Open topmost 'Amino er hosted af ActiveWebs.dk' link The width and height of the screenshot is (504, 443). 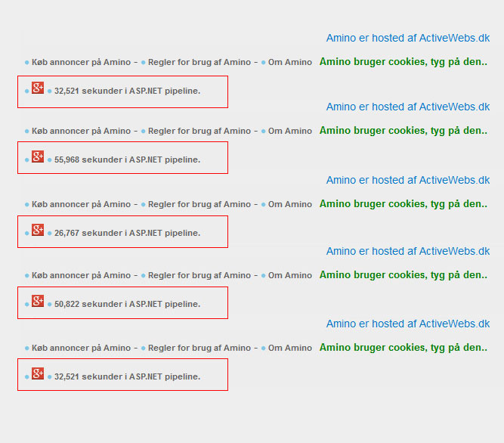[x=408, y=38]
